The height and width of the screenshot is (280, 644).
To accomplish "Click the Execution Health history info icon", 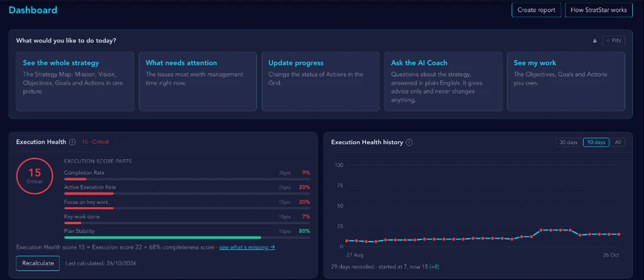I will (409, 142).
